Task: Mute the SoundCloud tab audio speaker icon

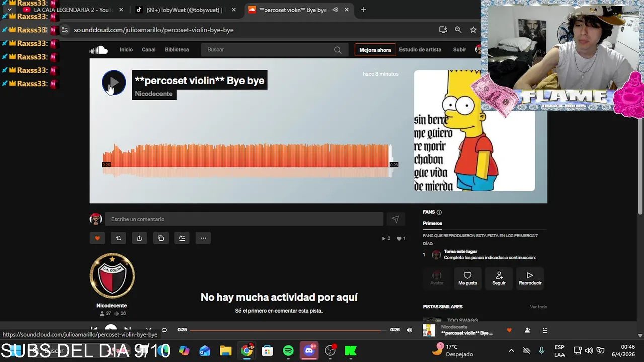Action: (335, 10)
